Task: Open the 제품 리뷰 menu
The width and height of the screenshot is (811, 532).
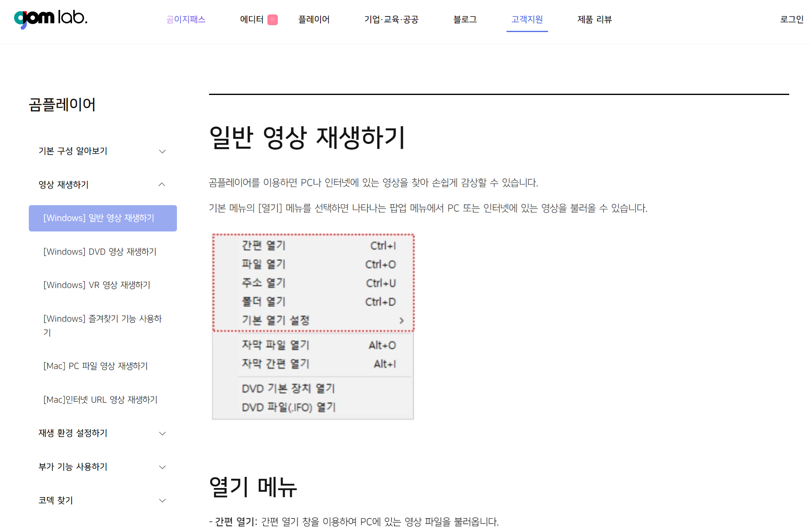Action: point(594,19)
